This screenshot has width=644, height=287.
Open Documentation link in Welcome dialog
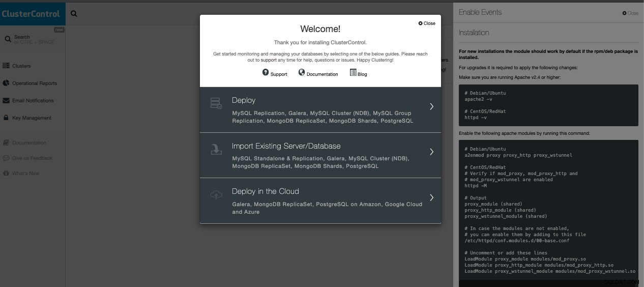[322, 74]
